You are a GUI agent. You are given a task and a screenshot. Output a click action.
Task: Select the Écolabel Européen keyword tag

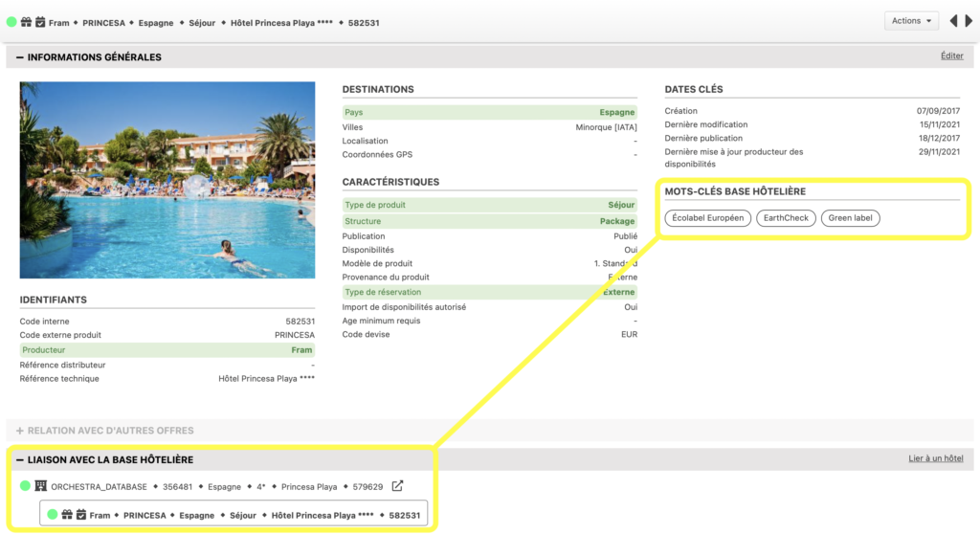click(x=707, y=218)
